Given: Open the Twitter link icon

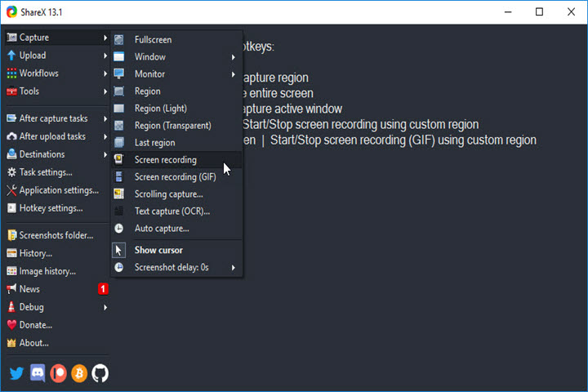Looking at the screenshot, I should (16, 373).
